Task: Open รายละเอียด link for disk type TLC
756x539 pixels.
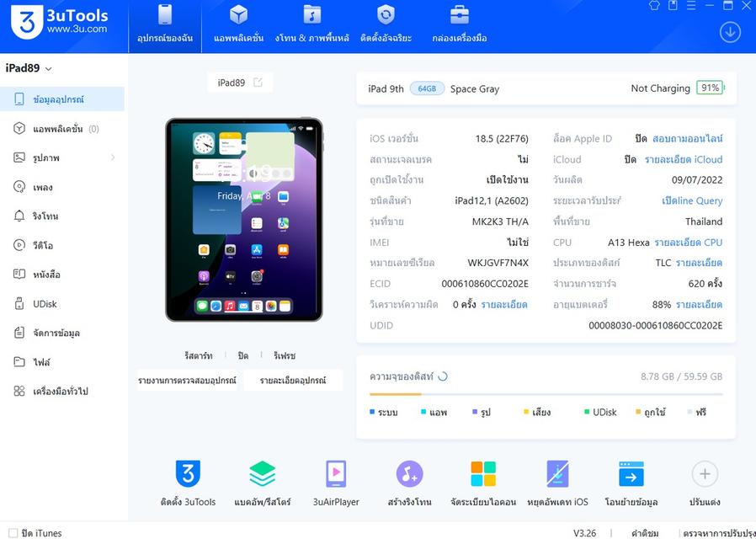Action: 699,263
